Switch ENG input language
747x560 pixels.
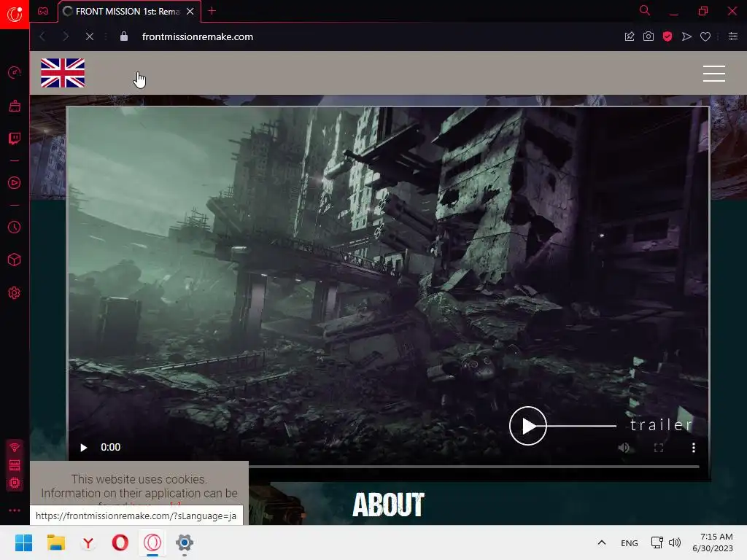630,542
